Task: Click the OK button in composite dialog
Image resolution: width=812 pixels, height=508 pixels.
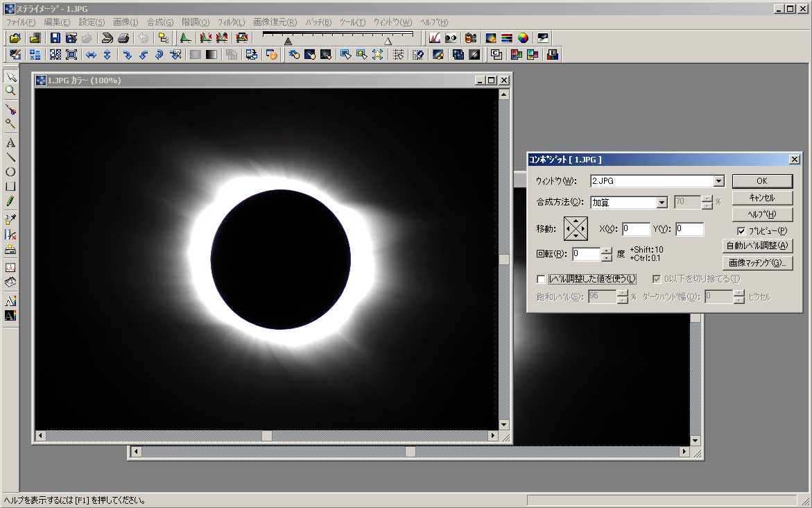Action: click(x=761, y=181)
